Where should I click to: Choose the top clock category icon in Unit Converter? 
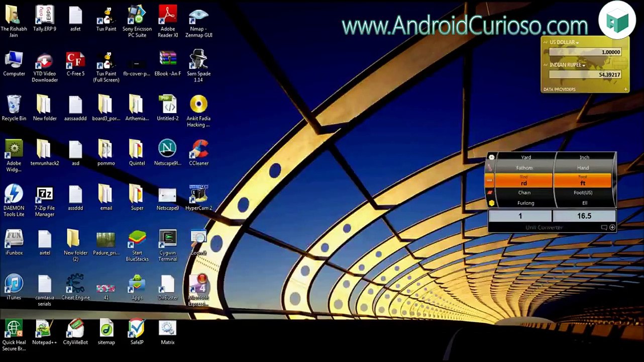click(x=491, y=157)
